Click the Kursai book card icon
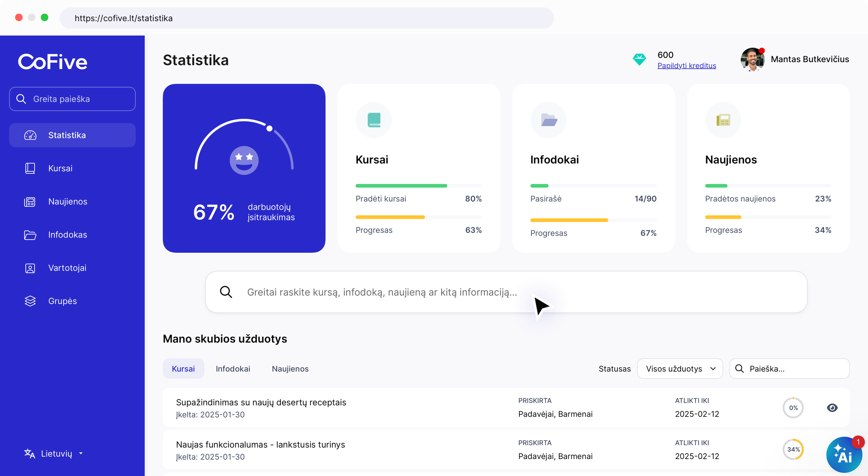Screen dimensions: 868x476 (x=374, y=120)
